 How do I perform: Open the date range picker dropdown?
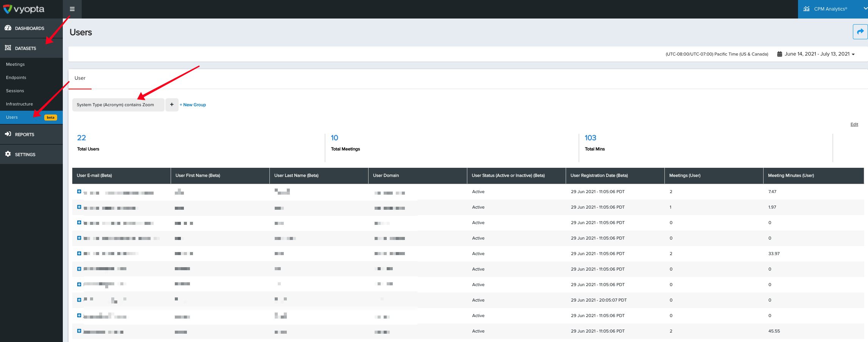820,54
